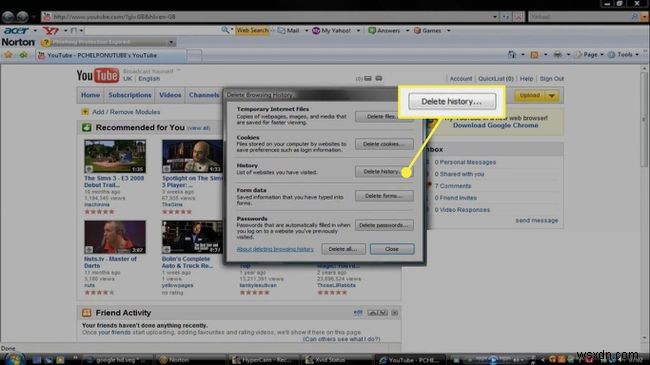Image resolution: width=650 pixels, height=365 pixels.
Task: Click the Print icon in command bar
Action: 558,55
